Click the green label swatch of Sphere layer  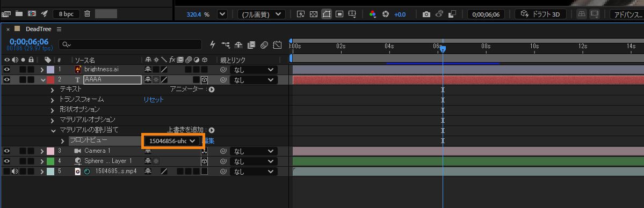point(50,161)
